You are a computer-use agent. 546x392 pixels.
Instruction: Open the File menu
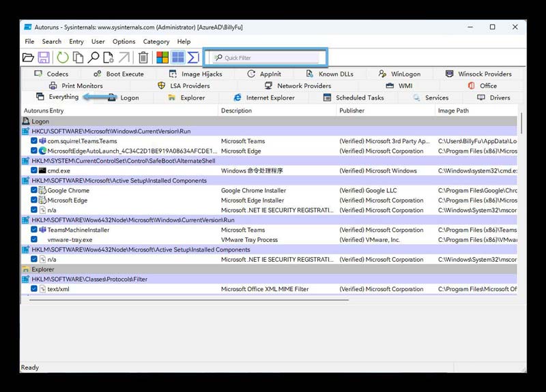[29, 42]
